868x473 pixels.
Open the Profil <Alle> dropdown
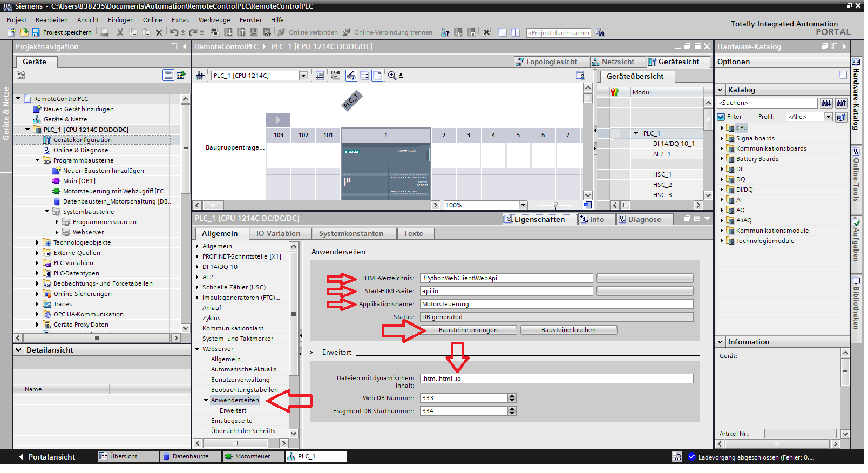pos(828,117)
